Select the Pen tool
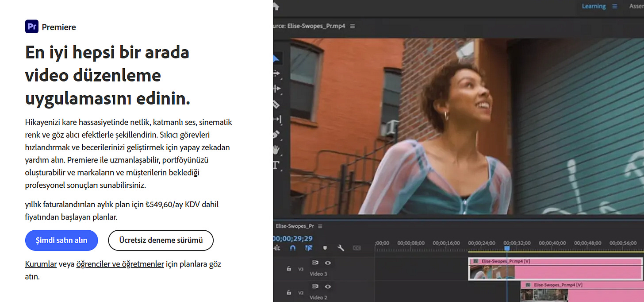Screen dimensions: 644x302 (277, 134)
